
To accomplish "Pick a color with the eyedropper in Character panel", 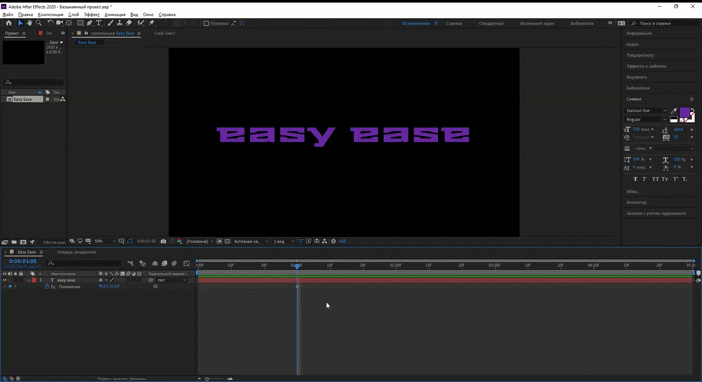I will click(x=674, y=111).
